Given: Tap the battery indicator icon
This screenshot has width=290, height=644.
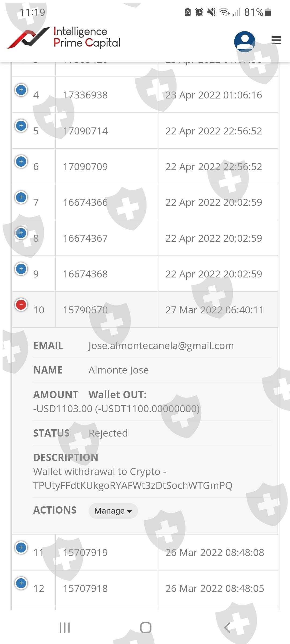Looking at the screenshot, I should click(268, 12).
